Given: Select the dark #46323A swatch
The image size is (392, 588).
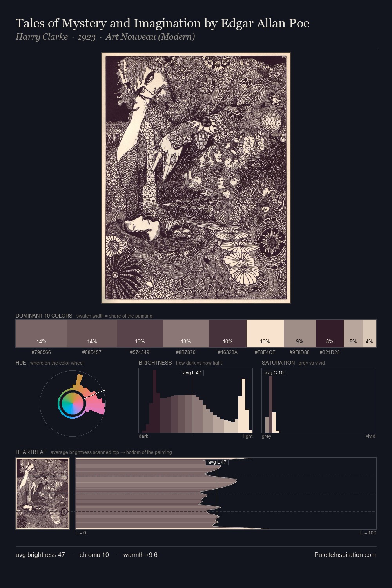Looking at the screenshot, I should tap(228, 334).
